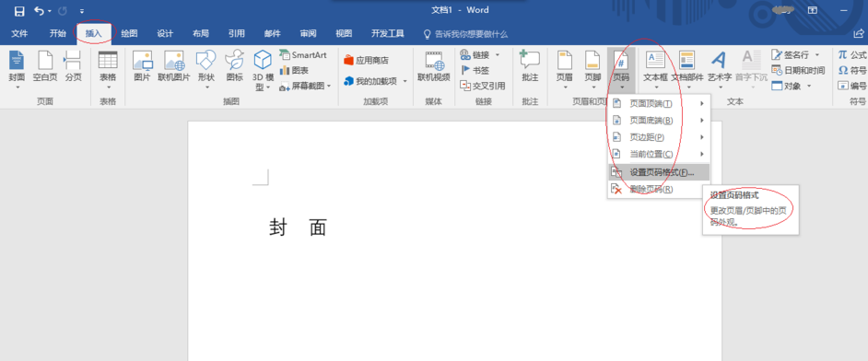Screen dimensions: 868x361
Task: Insert a Text Box (文本框)
Action: tap(655, 70)
